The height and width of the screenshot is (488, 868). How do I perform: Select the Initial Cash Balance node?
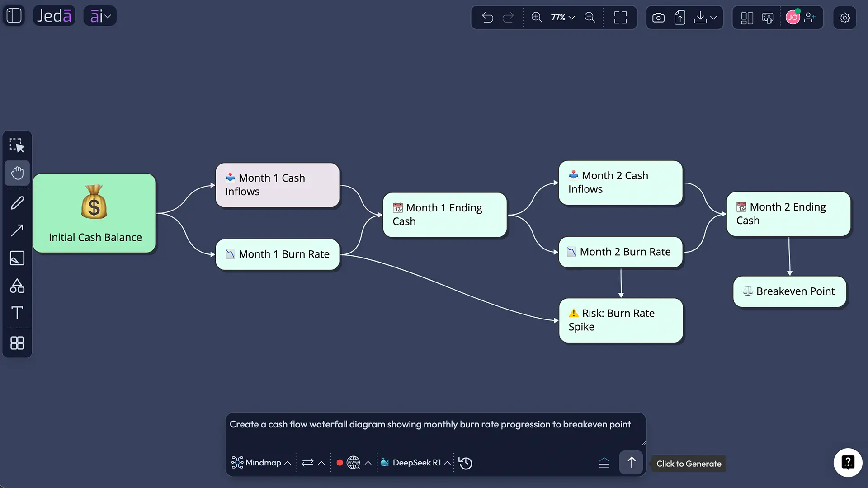(94, 213)
